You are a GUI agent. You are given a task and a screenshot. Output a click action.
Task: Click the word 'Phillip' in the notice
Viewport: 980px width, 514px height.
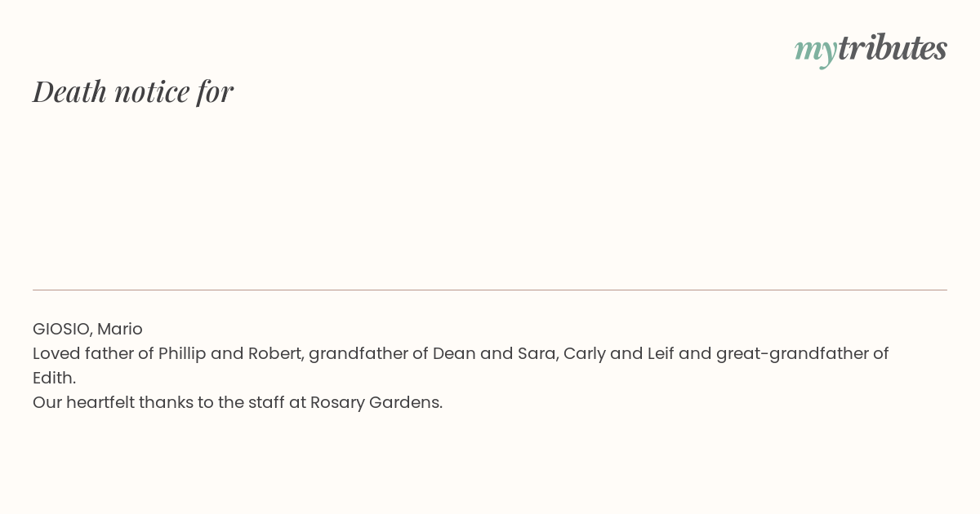click(182, 354)
